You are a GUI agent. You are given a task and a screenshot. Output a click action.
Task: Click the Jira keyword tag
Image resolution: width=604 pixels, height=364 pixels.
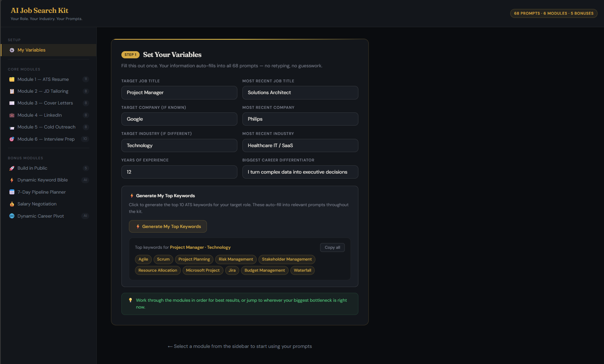tap(232, 271)
